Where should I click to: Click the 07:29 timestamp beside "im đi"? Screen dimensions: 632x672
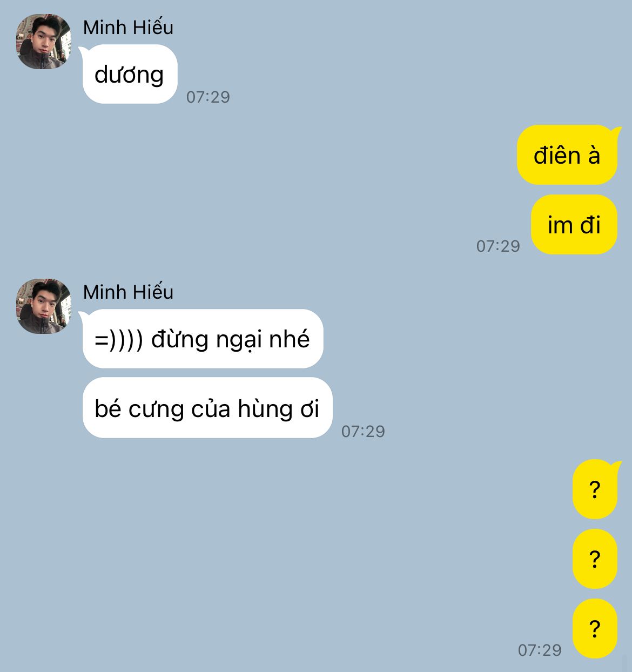click(498, 246)
